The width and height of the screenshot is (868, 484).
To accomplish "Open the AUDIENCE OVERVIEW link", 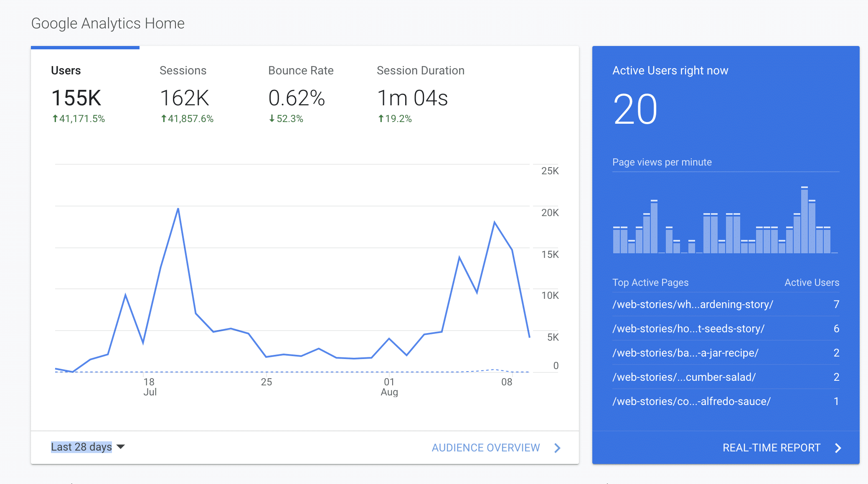I will [x=486, y=448].
